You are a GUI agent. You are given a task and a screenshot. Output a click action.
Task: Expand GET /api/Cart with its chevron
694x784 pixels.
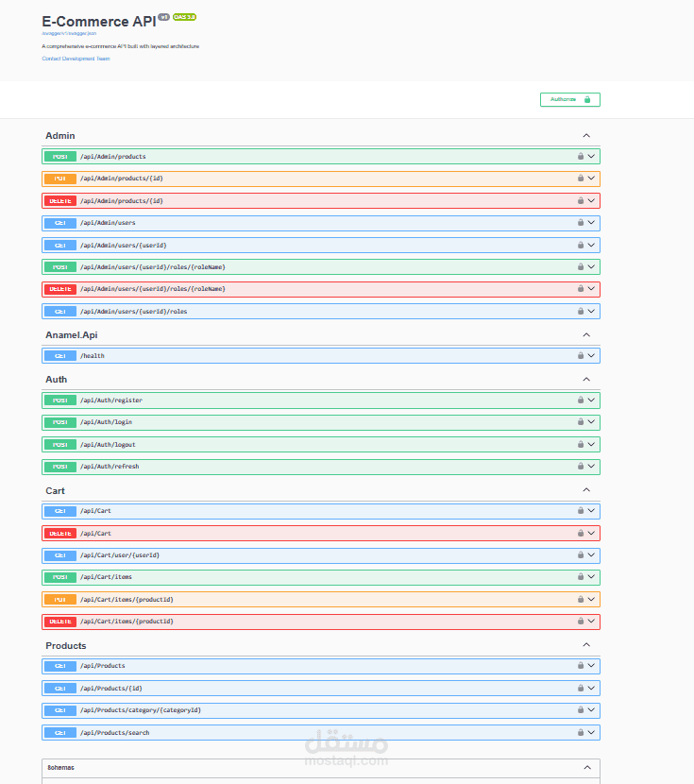[591, 510]
